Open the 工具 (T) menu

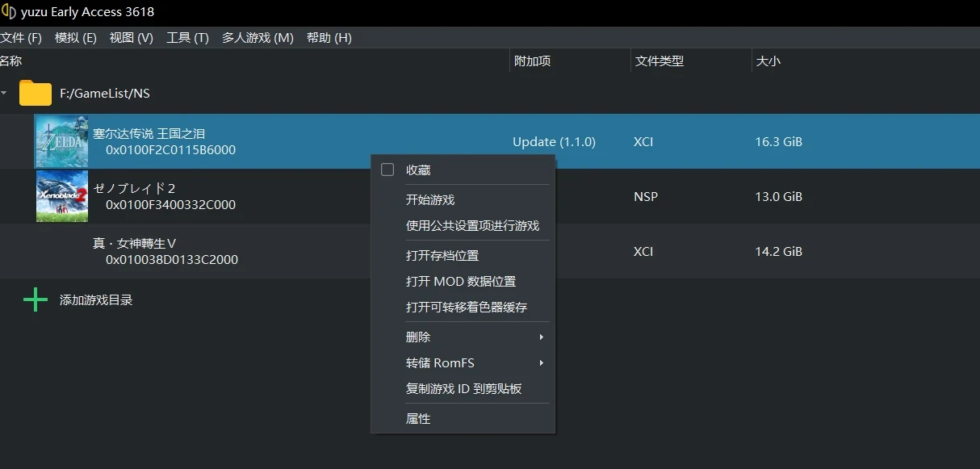[187, 38]
